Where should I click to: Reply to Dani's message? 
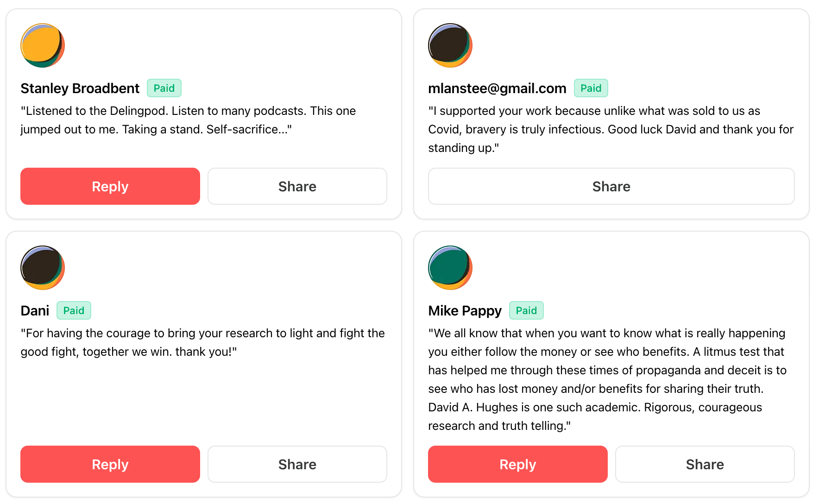[x=110, y=464]
